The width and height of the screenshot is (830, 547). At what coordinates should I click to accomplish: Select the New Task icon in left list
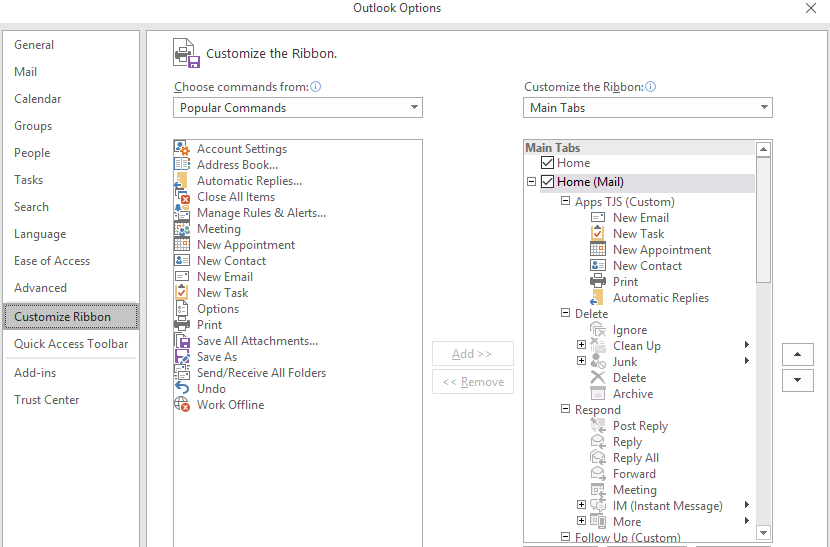182,292
